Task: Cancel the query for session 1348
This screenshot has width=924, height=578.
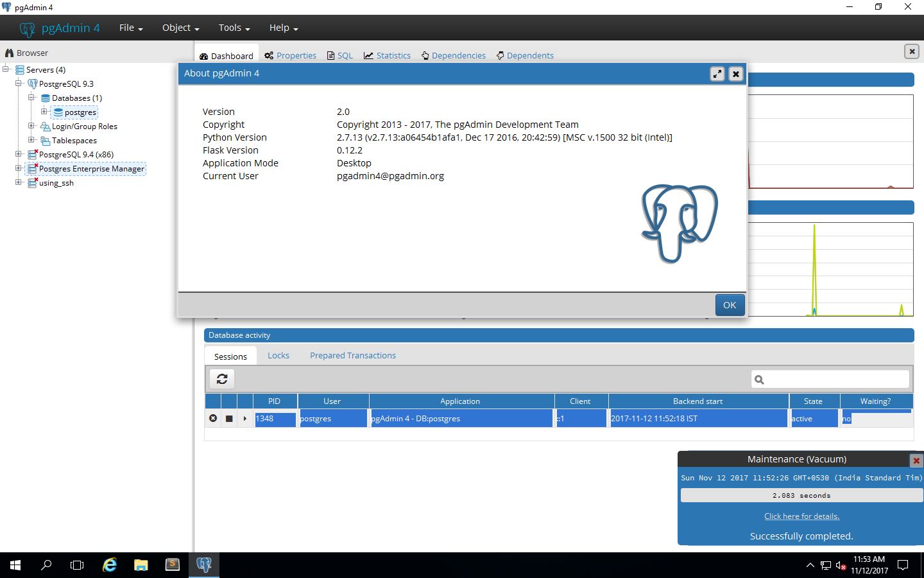Action: [x=213, y=418]
